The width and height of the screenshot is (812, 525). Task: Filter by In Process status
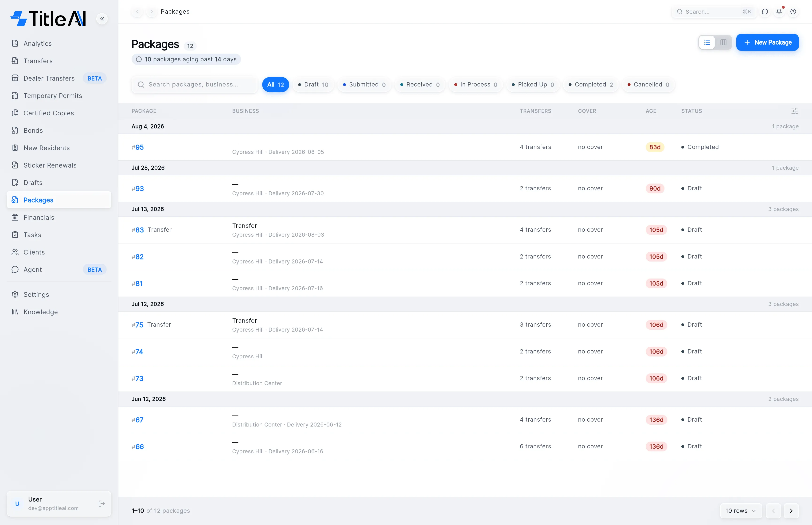click(476, 85)
